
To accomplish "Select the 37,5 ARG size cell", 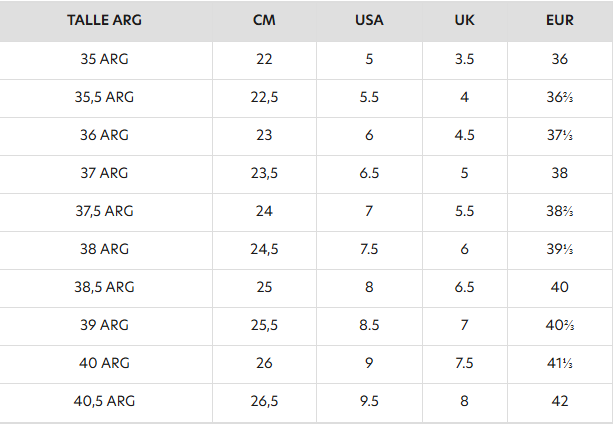I will [x=104, y=211].
